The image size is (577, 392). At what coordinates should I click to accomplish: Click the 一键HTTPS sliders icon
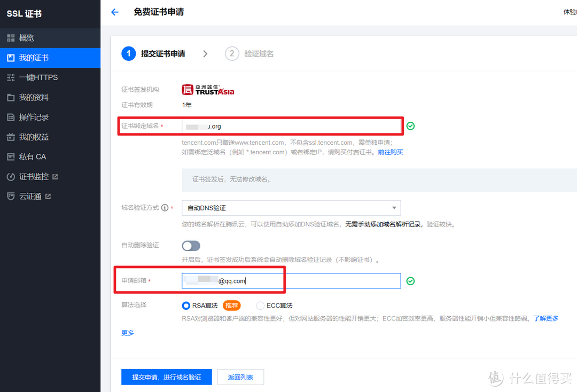pyautogui.click(x=11, y=77)
